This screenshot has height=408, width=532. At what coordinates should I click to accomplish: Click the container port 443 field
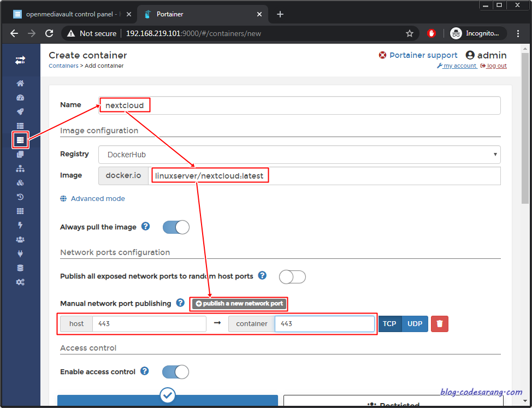(324, 323)
